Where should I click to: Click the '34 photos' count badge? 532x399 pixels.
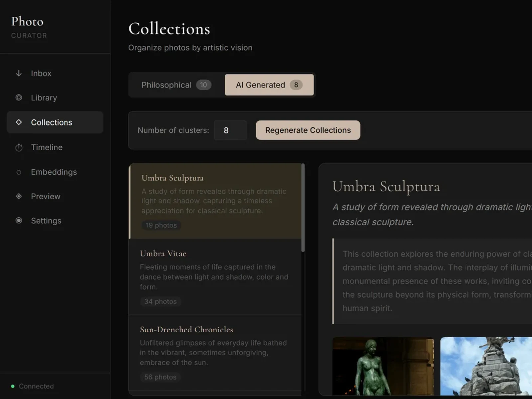pos(160,301)
